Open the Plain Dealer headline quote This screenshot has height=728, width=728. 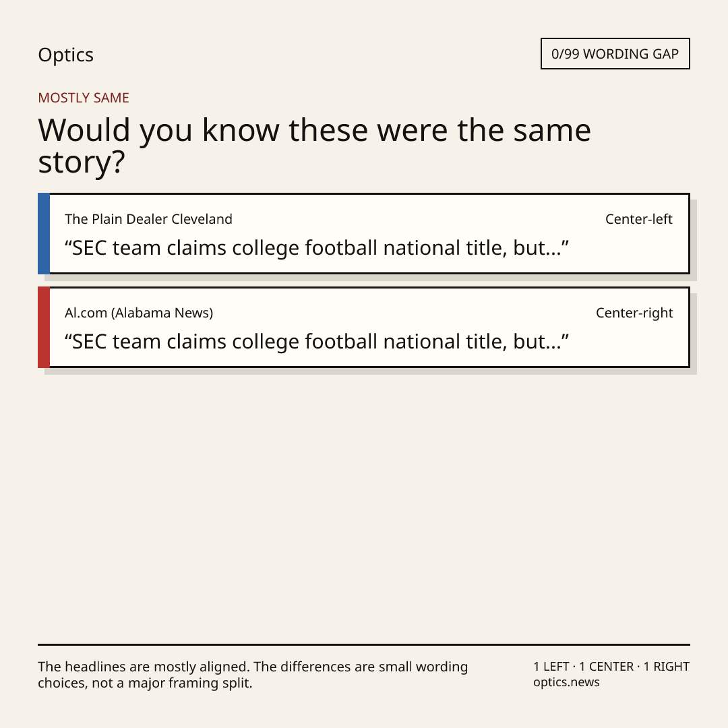tap(317, 248)
